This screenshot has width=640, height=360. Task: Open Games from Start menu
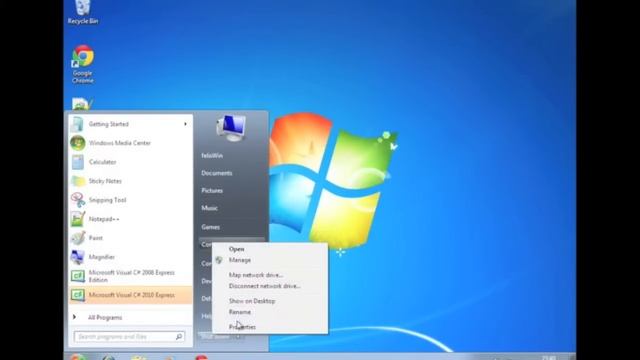[x=211, y=227]
